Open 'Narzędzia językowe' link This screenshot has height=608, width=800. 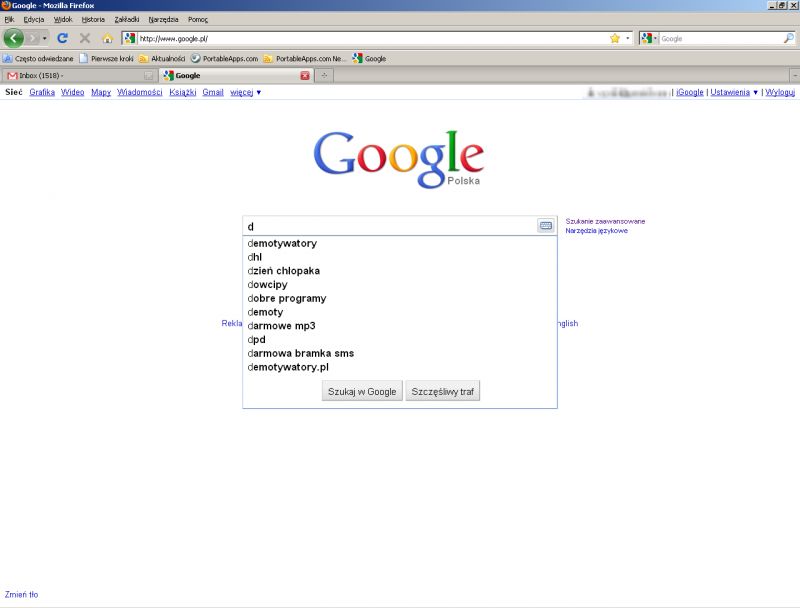coord(596,231)
